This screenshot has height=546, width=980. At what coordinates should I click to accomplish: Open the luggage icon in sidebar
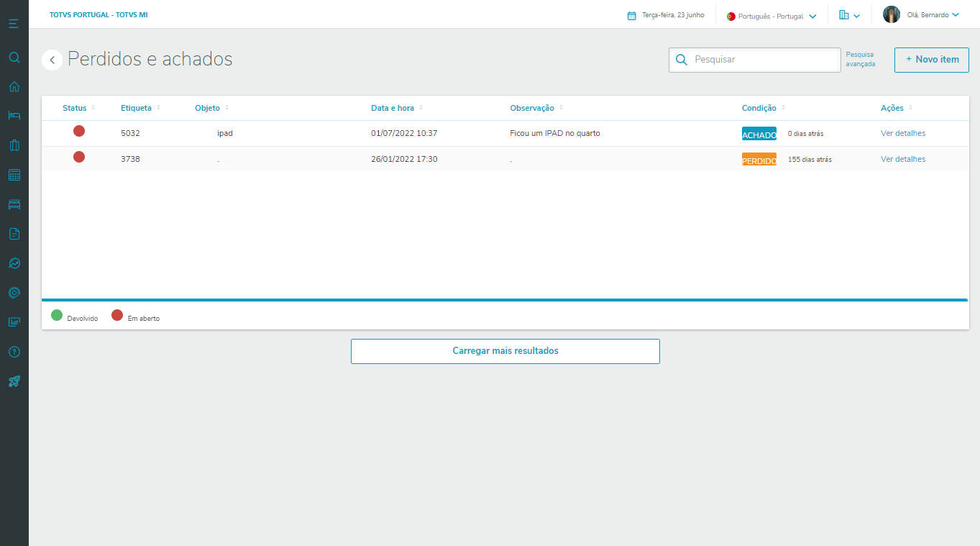(14, 145)
